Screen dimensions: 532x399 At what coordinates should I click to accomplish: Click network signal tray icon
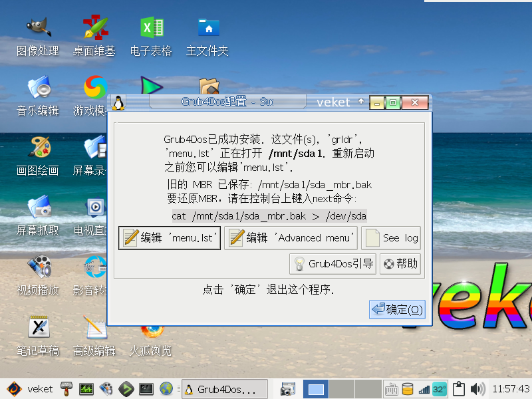point(424,390)
